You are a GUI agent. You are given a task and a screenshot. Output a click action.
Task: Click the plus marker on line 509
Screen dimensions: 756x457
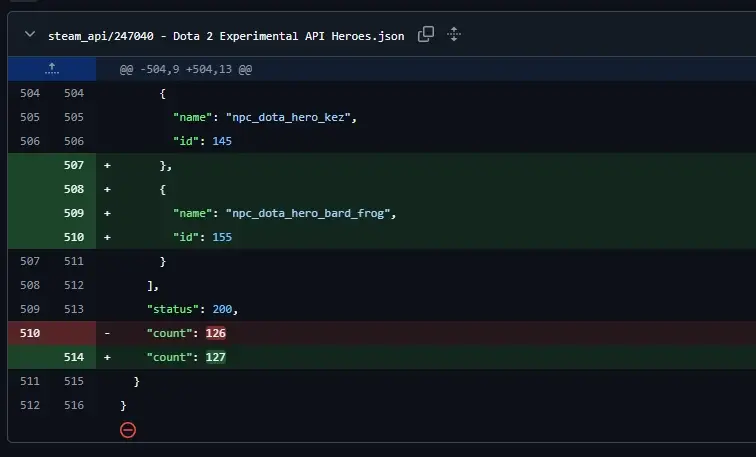pos(107,213)
